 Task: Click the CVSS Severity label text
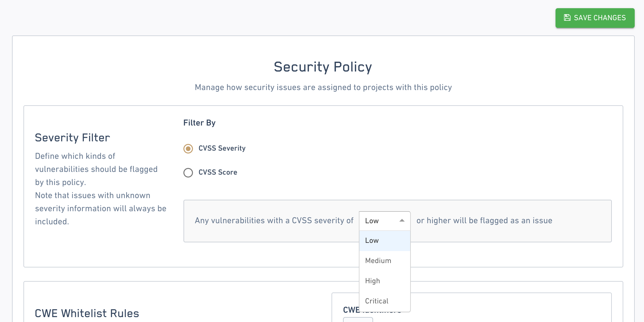222,148
